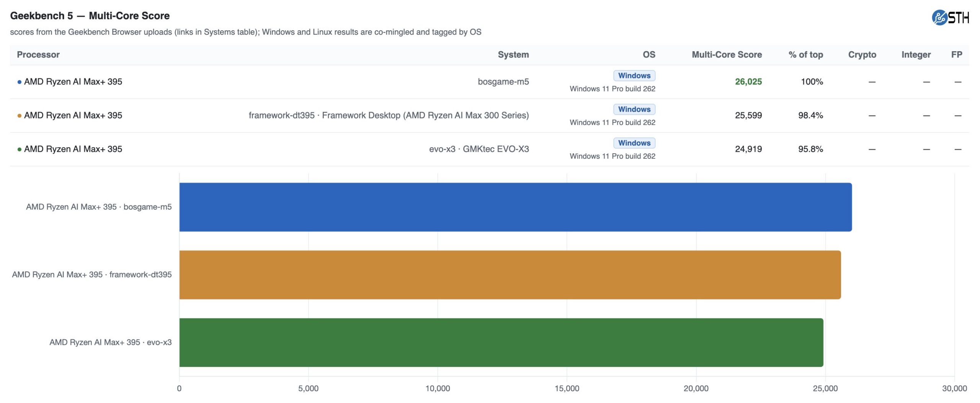Select the blue bosgame-m5 chart bar

[516, 207]
